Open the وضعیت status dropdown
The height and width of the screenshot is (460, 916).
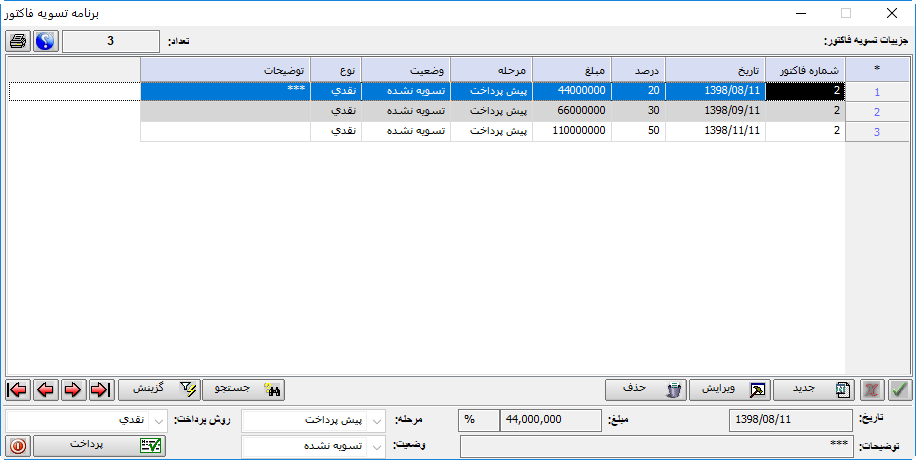(x=377, y=446)
